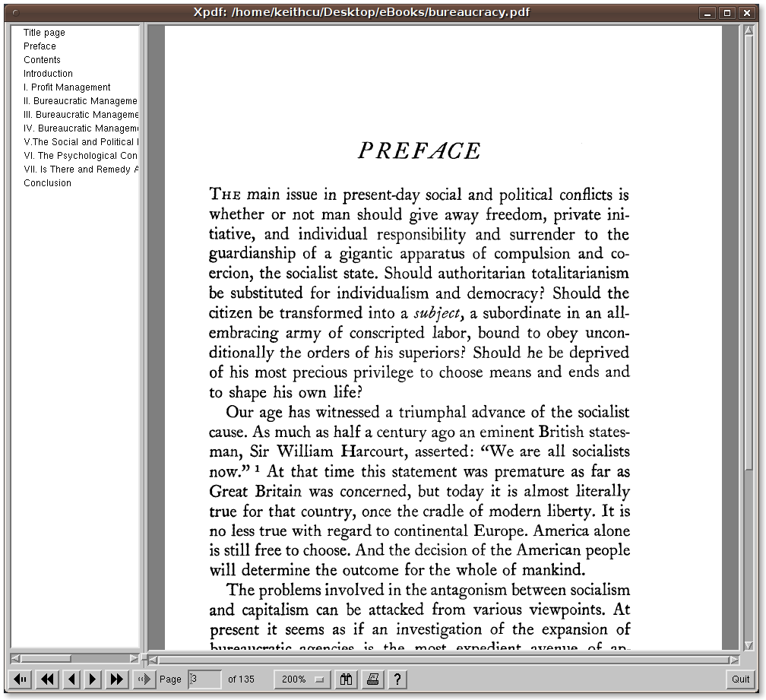Open Introduction in the outline

pos(48,74)
